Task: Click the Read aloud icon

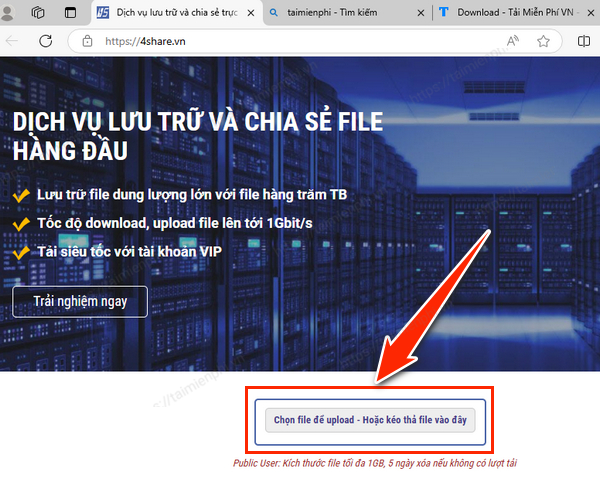Action: (513, 42)
